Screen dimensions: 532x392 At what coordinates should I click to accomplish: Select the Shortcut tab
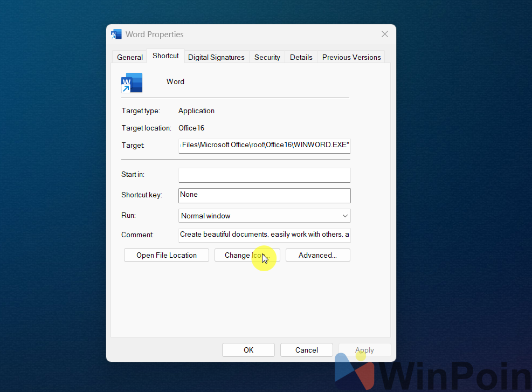coord(165,56)
